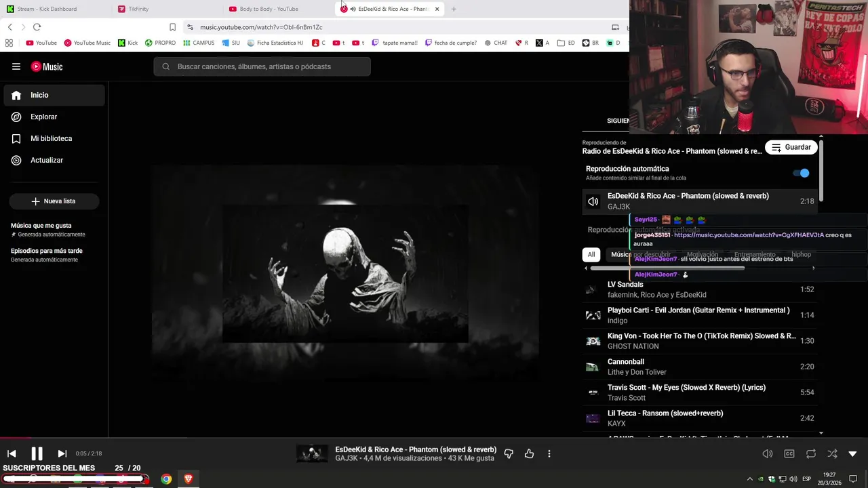Click Cannonball track thumbnail
868x488 pixels.
(x=593, y=367)
